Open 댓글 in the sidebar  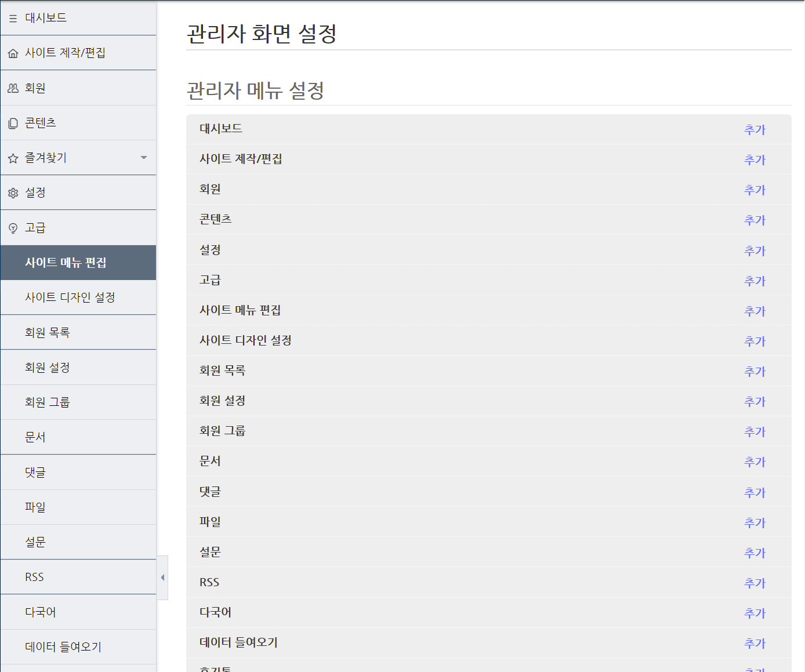[35, 472]
